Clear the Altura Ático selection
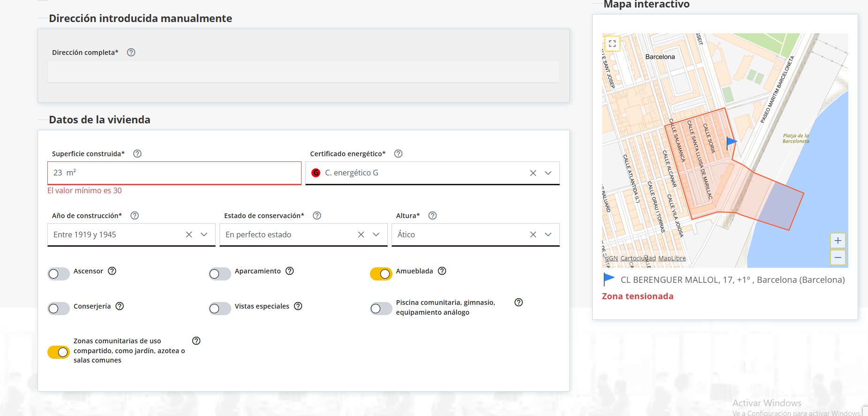Screen dimensions: 868x416 click(x=533, y=234)
